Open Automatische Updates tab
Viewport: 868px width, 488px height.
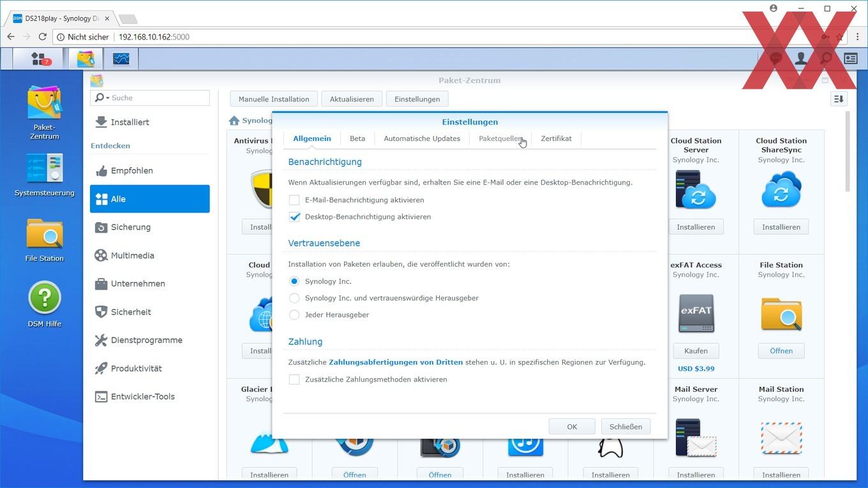tap(422, 138)
